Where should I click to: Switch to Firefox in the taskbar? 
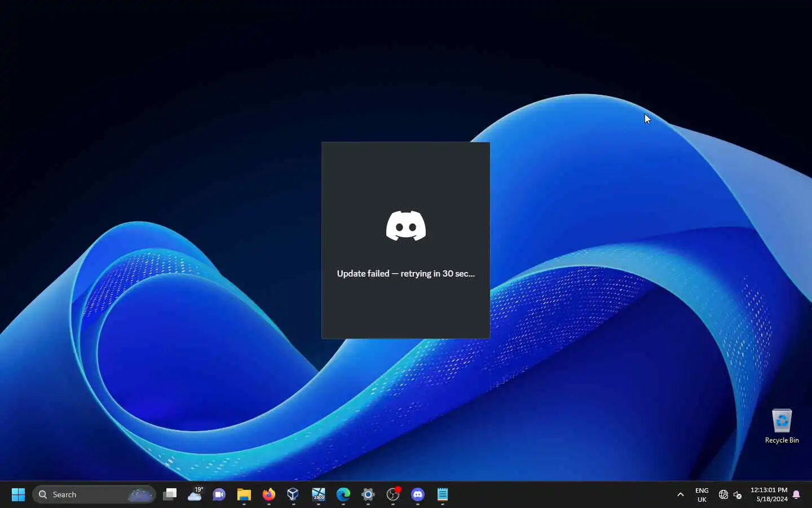[269, 494]
